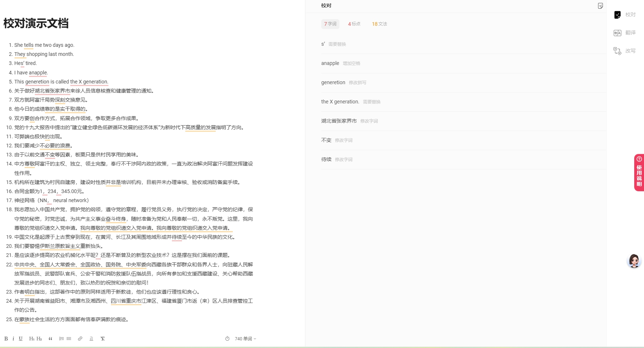Switch to the 4 标点 tab
The width and height of the screenshot is (644, 348).
(354, 24)
